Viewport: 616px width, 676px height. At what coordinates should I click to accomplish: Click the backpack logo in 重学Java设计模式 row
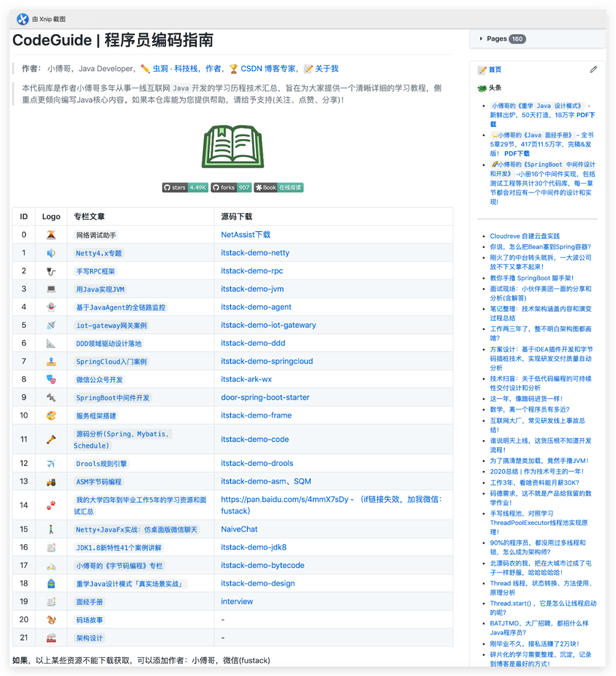click(51, 584)
